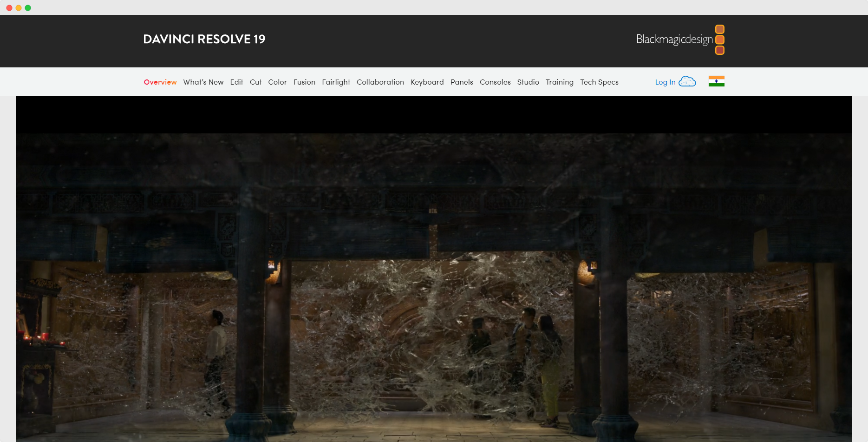Select the India flag region selector

(717, 81)
